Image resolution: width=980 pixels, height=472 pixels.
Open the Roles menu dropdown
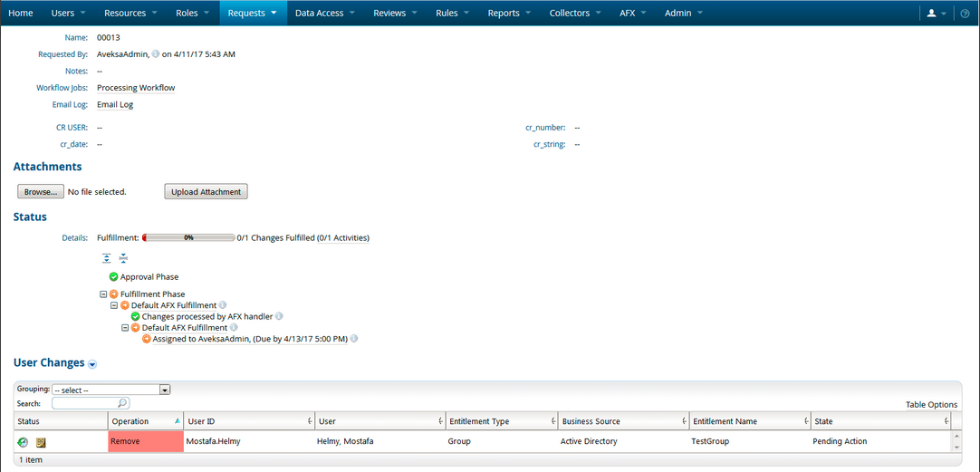pos(193,13)
